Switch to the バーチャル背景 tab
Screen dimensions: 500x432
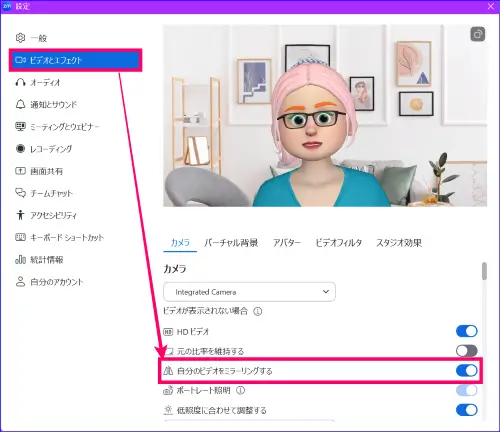231,243
